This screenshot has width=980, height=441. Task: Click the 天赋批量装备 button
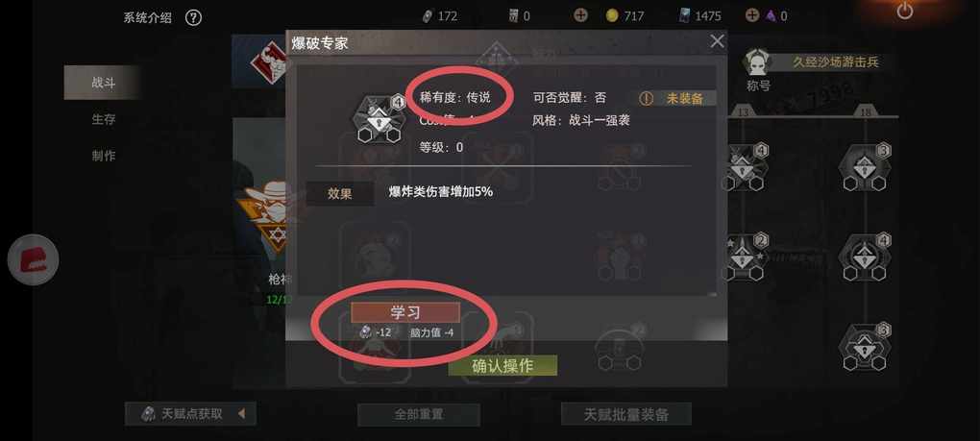click(x=626, y=414)
